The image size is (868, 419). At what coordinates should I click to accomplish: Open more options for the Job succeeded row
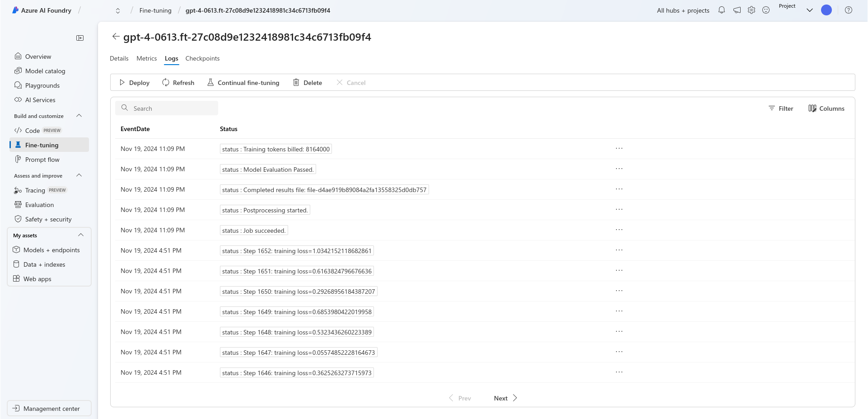(x=619, y=230)
